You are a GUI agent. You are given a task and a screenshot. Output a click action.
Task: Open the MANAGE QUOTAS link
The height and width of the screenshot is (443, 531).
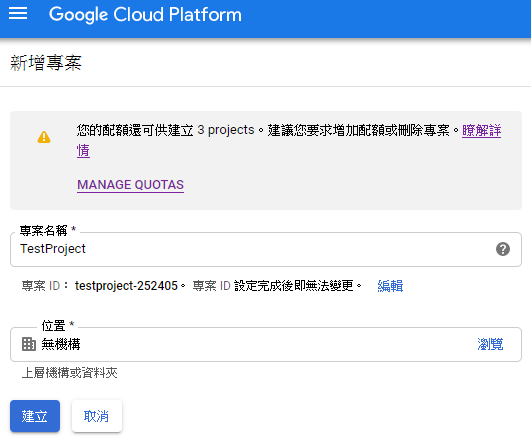click(130, 185)
